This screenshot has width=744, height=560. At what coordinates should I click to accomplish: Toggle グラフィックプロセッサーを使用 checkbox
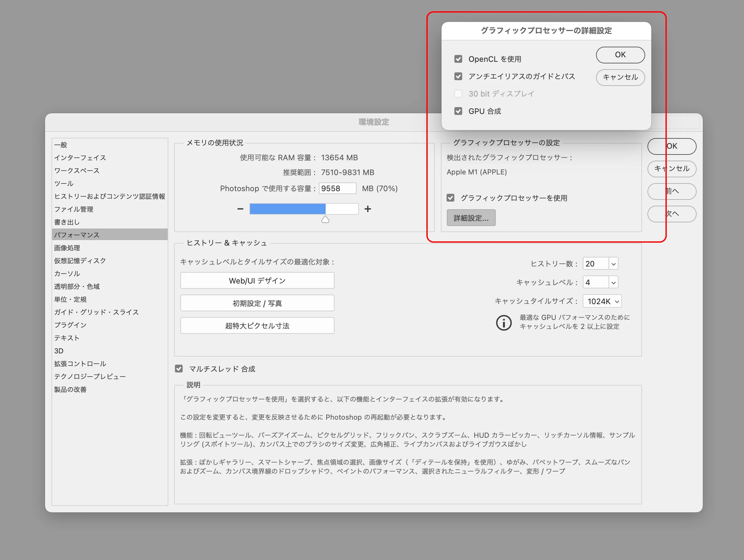(451, 198)
